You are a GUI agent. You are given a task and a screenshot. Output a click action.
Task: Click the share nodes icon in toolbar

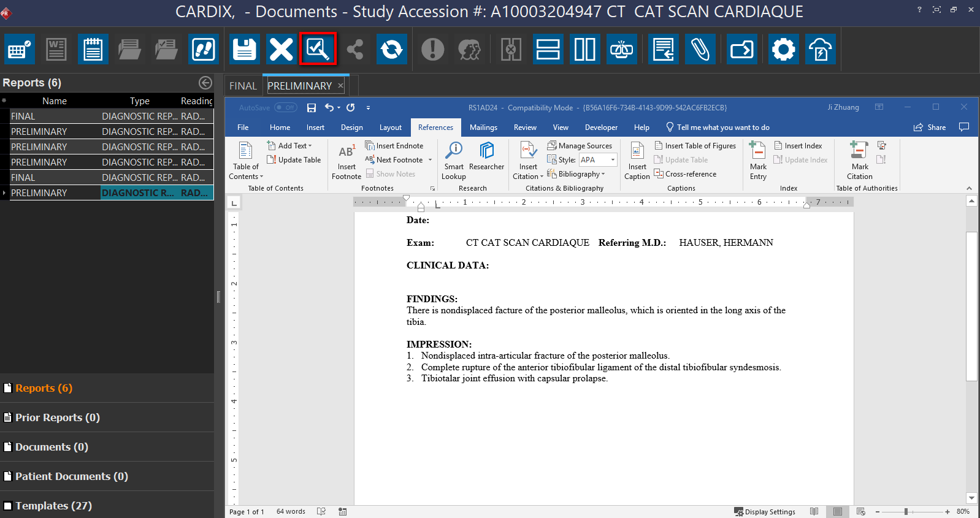(354, 50)
